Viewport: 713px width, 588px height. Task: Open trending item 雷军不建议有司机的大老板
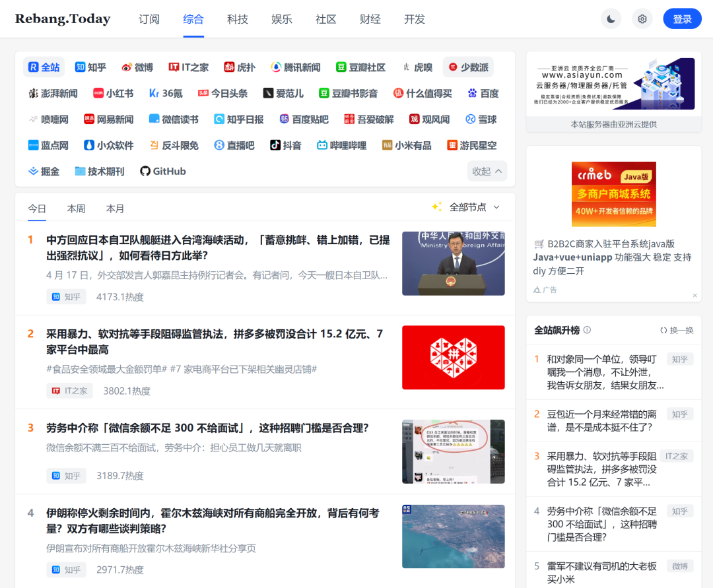click(601, 573)
